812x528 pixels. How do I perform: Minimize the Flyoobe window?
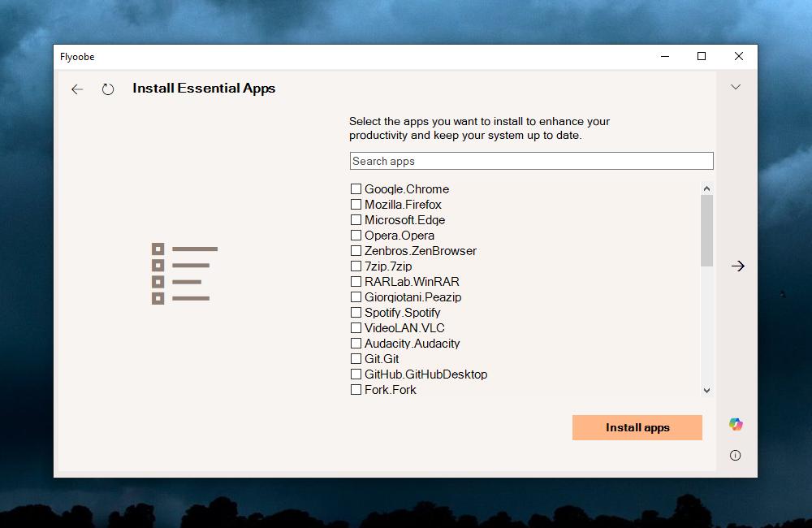[x=665, y=57]
